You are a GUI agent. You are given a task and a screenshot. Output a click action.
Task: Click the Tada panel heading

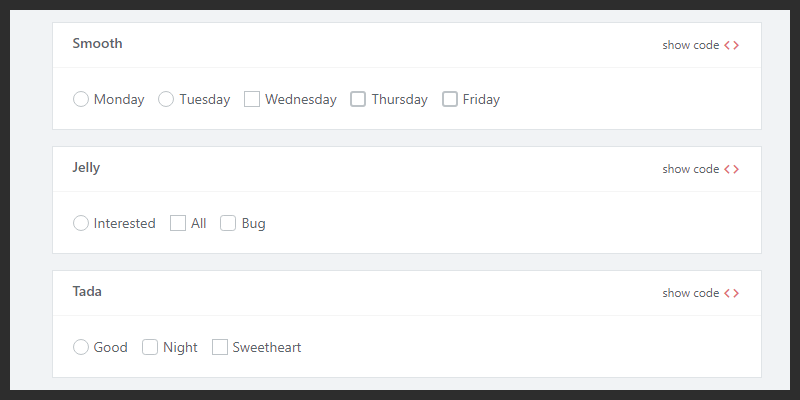87,292
